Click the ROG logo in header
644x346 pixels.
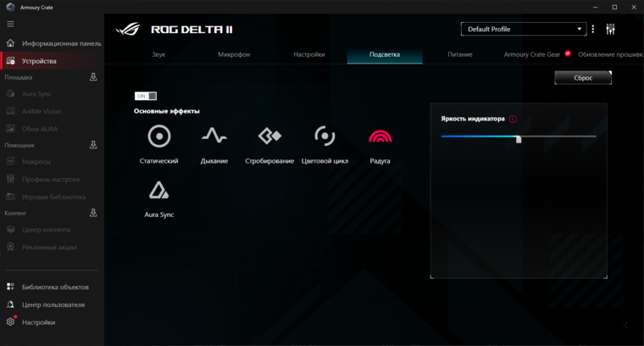128,29
